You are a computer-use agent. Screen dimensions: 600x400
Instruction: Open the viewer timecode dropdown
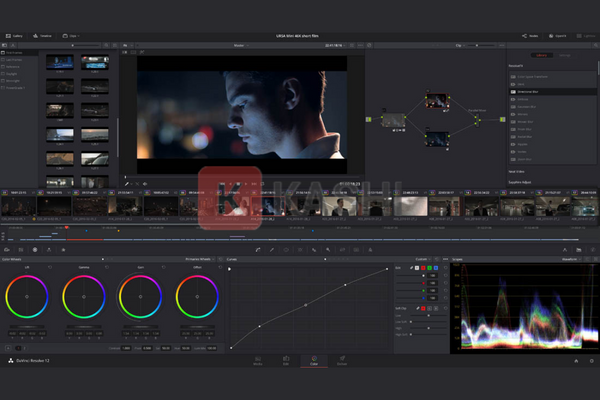pos(335,45)
